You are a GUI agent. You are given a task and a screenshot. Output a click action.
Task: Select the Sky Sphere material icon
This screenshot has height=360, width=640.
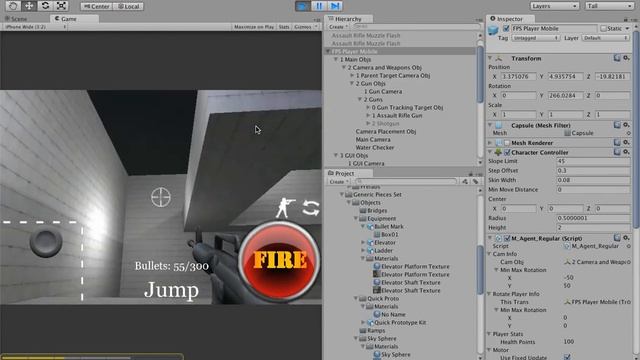pyautogui.click(x=377, y=355)
